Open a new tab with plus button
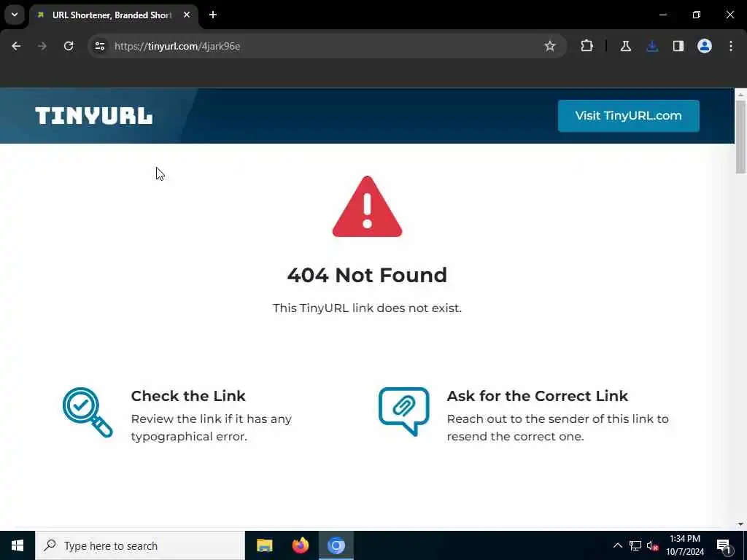 click(213, 15)
